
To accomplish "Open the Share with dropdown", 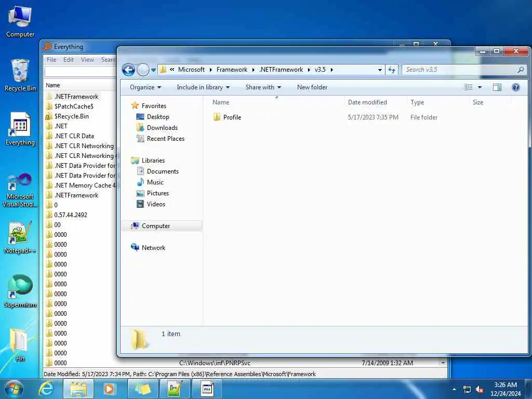I will [263, 87].
